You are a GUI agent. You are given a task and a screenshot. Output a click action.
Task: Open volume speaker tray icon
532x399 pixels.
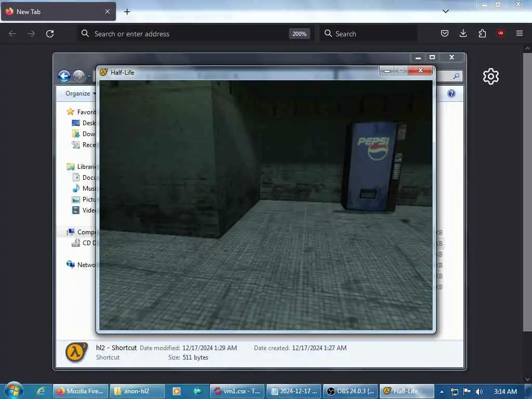pos(479,392)
